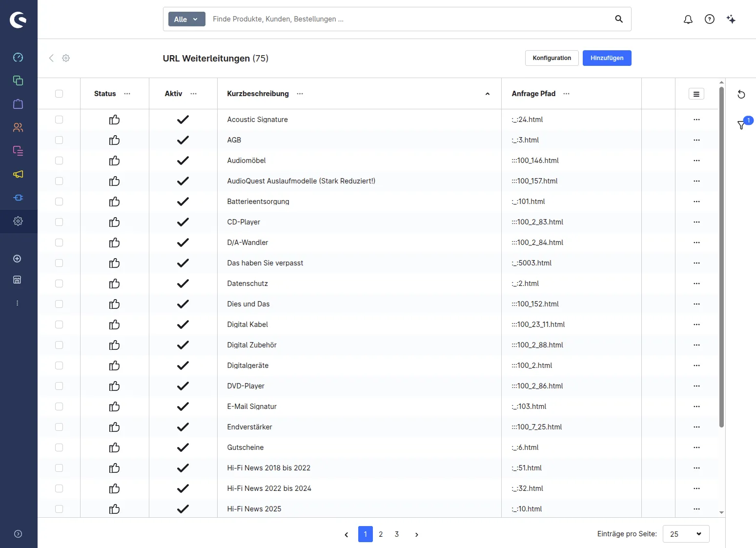Screen dimensions: 756x548
Task: Open the Shopware logo home
Action: pos(18,20)
